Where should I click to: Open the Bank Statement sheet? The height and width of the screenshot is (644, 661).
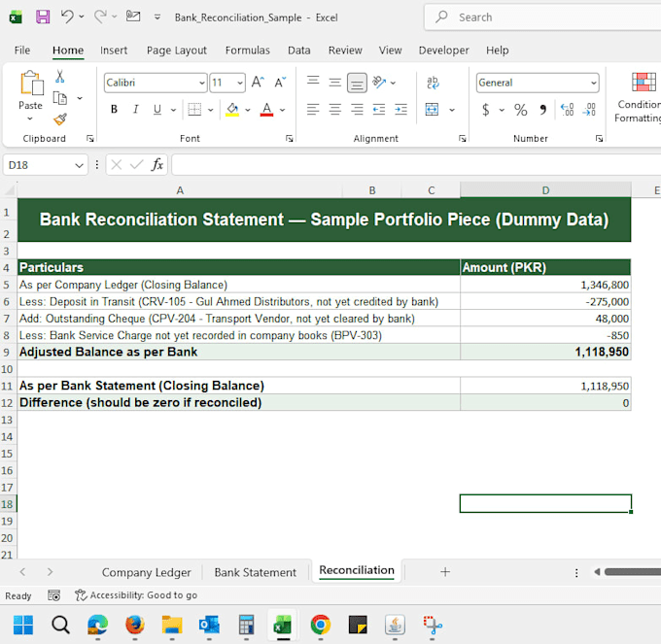(x=255, y=572)
